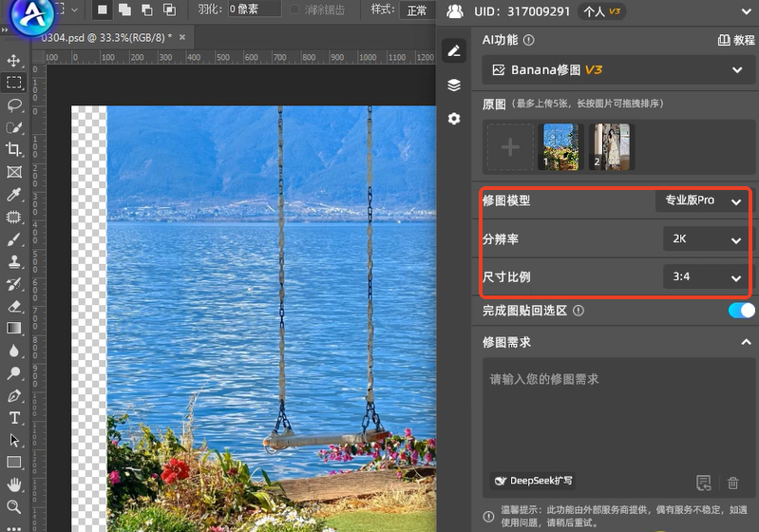Select the Eraser tool

[x=14, y=306]
